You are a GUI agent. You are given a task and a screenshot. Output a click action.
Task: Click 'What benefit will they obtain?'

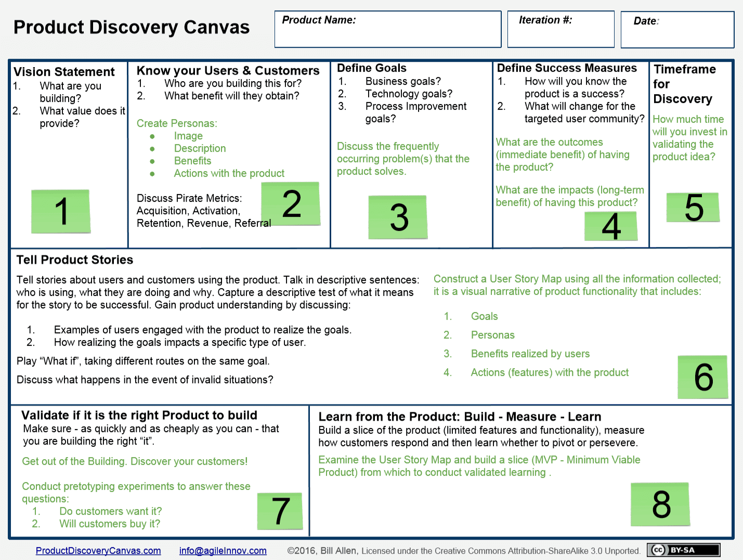point(232,96)
